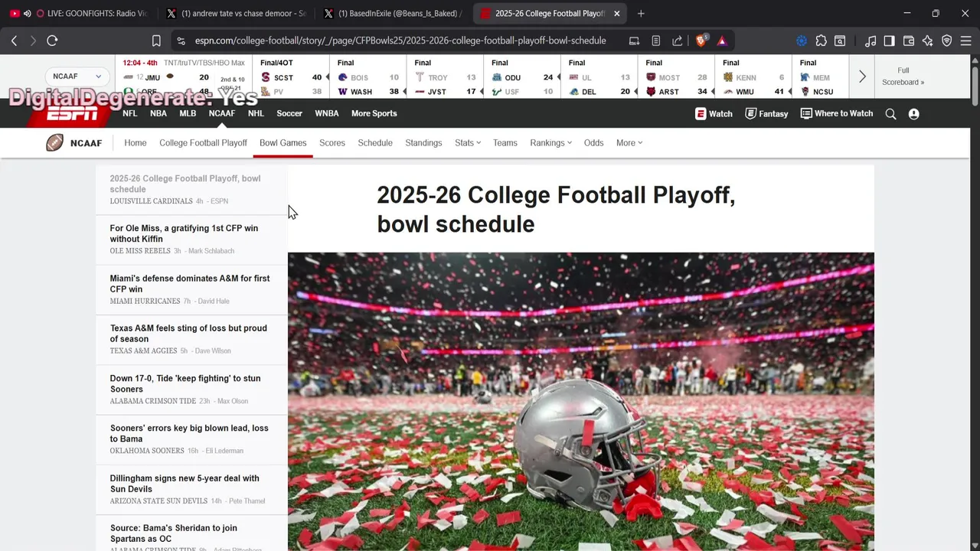Open Down 17-0, Tide 'keep fighting' story
The height and width of the screenshot is (551, 980).
tap(185, 383)
